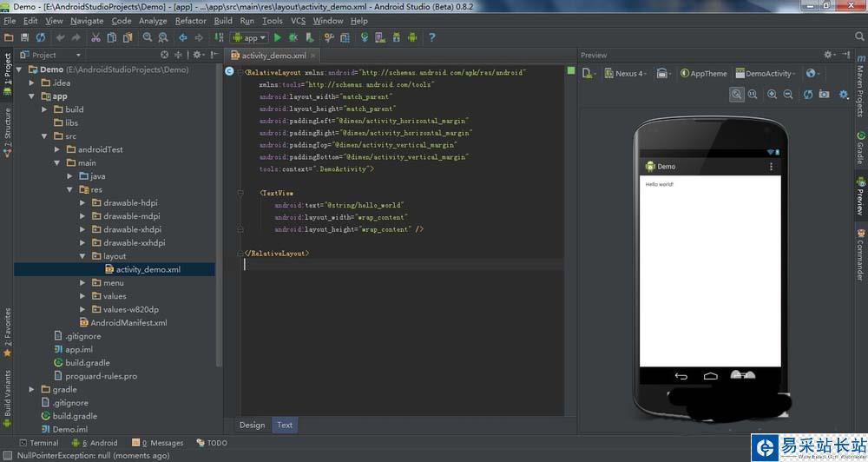Click the Forward navigation arrow
The width and height of the screenshot is (868, 462).
tap(199, 37)
